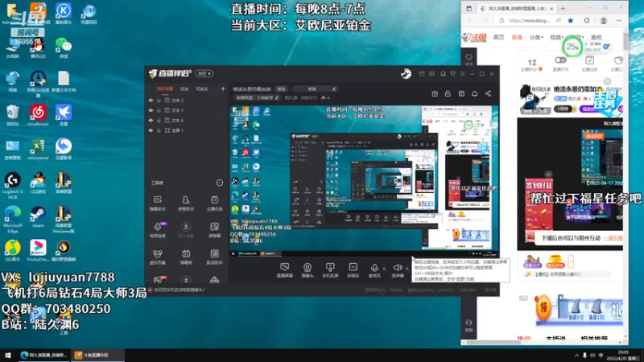Click the Douyu address bar URL
Viewport: 644px width, 362px height.
pyautogui.click(x=529, y=21)
